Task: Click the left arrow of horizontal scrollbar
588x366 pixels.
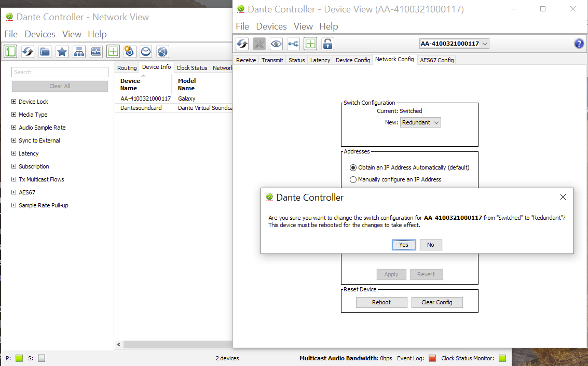Action: point(119,344)
